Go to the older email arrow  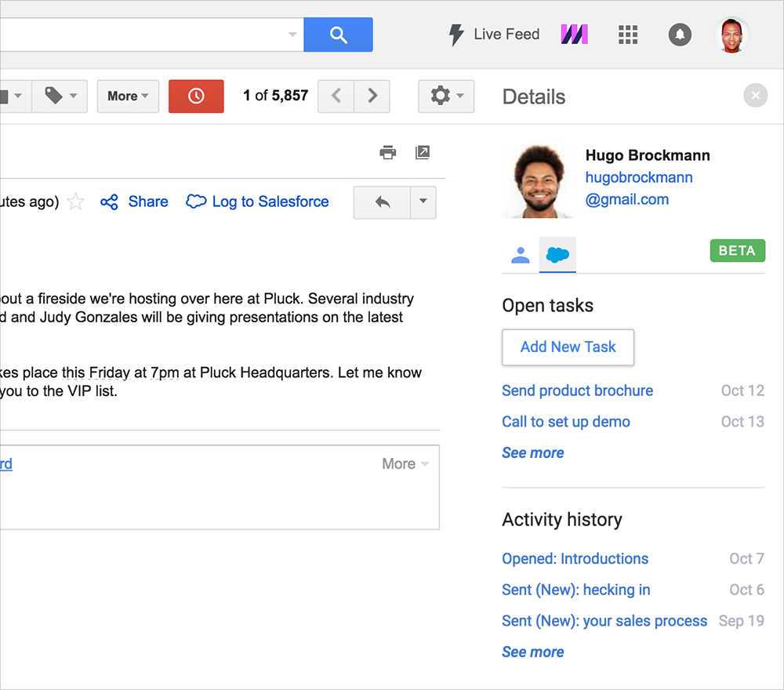(x=372, y=96)
